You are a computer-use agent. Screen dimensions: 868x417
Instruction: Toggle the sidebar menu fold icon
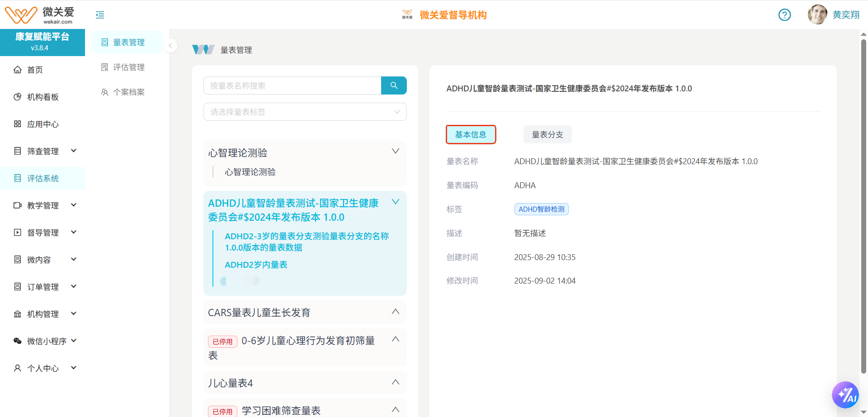pos(100,15)
